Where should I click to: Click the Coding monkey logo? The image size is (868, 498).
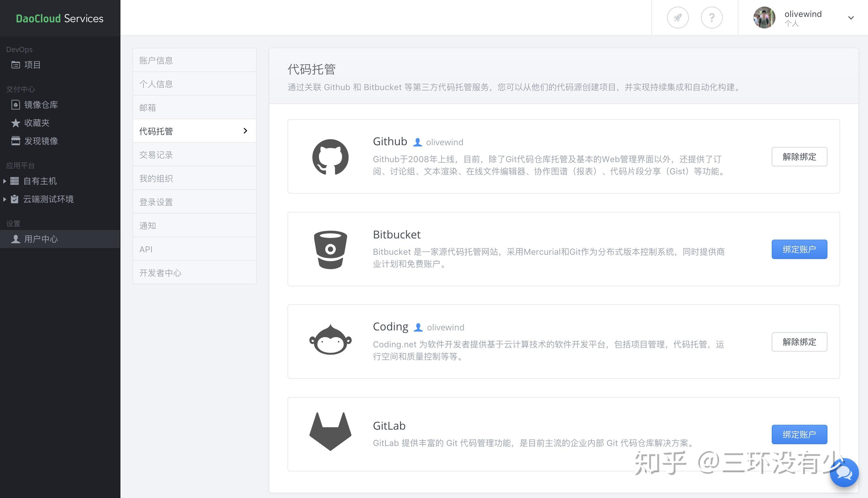point(330,340)
